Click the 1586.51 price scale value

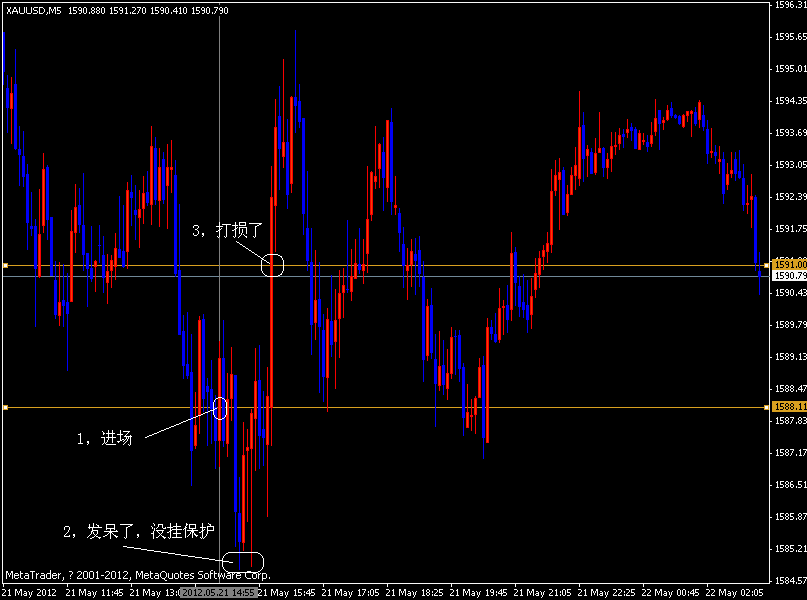point(791,485)
